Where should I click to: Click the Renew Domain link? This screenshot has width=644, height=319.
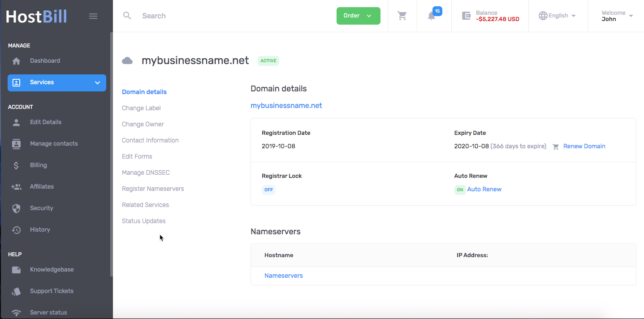click(x=584, y=146)
